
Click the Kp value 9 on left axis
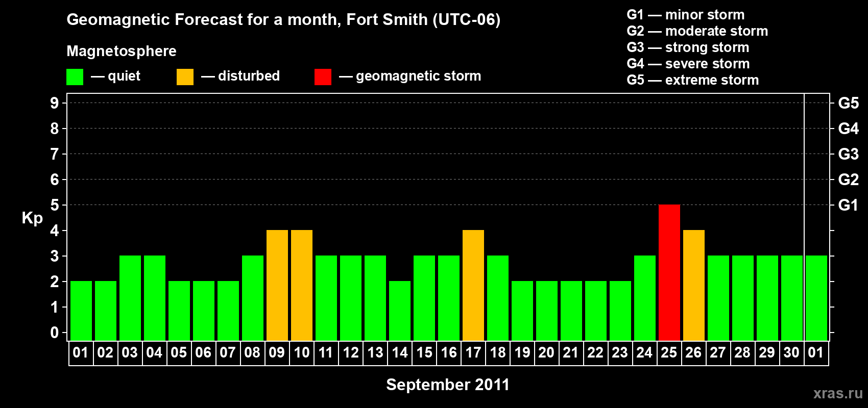point(55,103)
